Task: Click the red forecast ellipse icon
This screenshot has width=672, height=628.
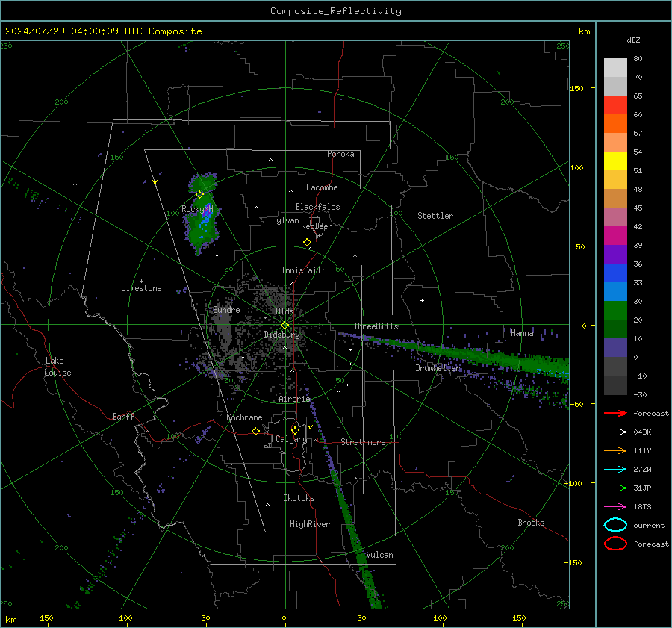Action: (x=615, y=544)
